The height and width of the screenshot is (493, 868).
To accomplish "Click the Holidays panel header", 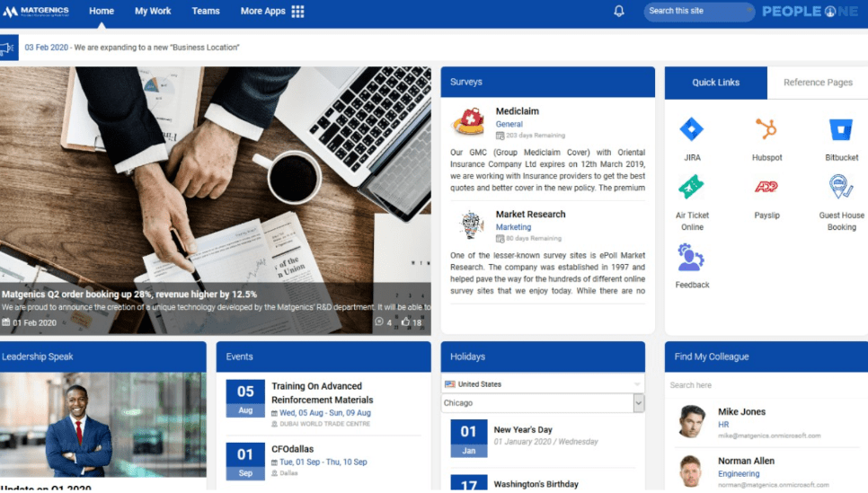I will coord(543,357).
